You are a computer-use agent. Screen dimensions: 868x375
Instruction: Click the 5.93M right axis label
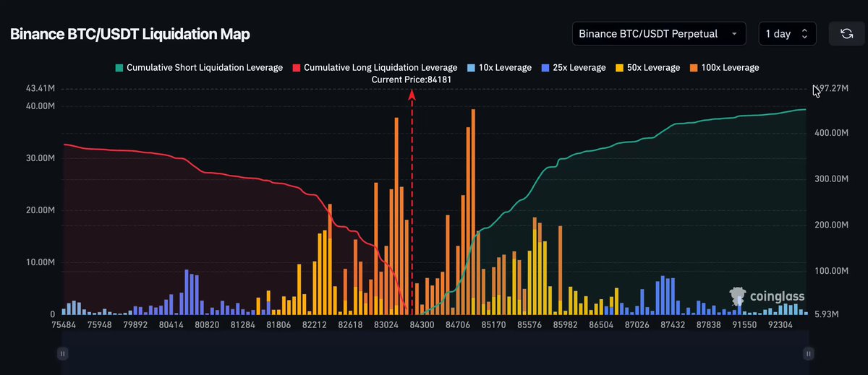click(826, 314)
